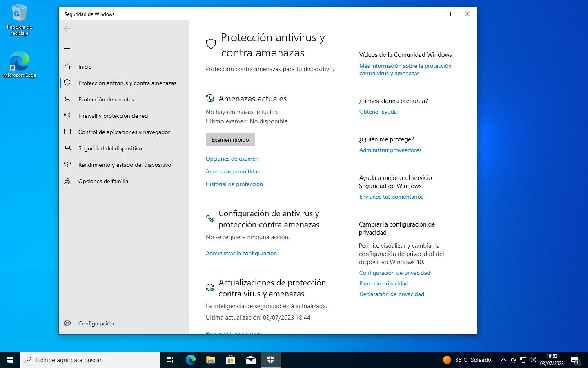Open Amenazas permitidas link
The width and height of the screenshot is (588, 368).
(233, 171)
